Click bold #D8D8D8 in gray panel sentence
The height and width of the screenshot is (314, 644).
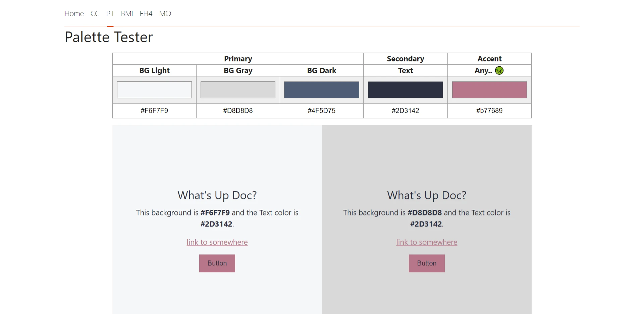tap(425, 212)
